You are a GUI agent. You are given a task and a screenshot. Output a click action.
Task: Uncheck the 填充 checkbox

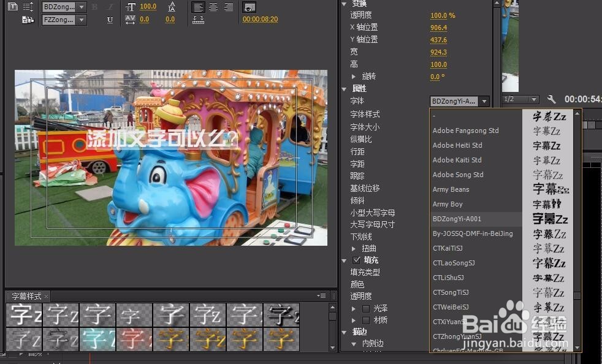click(356, 260)
